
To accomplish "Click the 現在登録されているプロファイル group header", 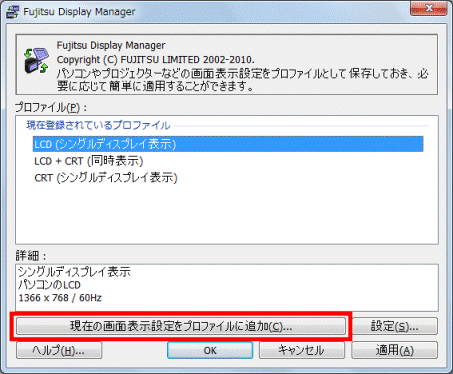I will 98,125.
